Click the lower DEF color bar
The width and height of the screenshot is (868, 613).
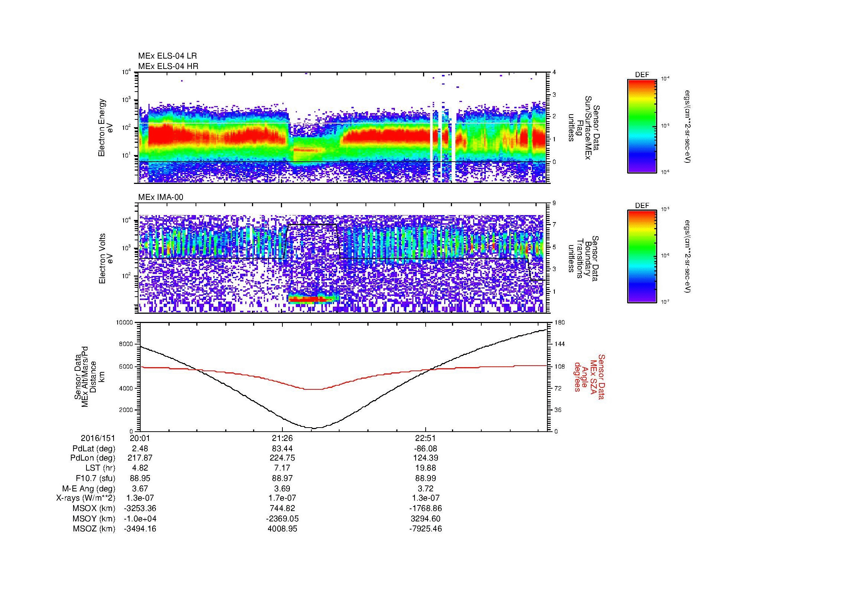pyautogui.click(x=642, y=257)
